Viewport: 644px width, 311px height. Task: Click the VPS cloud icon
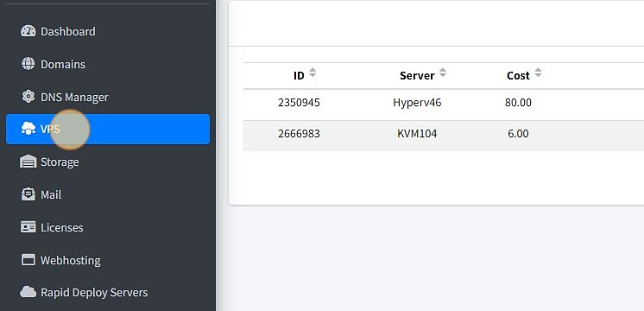coord(28,129)
